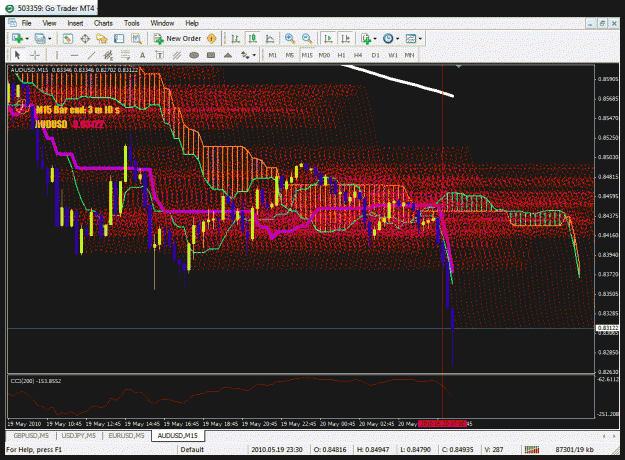The height and width of the screenshot is (460, 625).
Task: Expand the Indicators dropdown arrow
Action: tap(375, 39)
